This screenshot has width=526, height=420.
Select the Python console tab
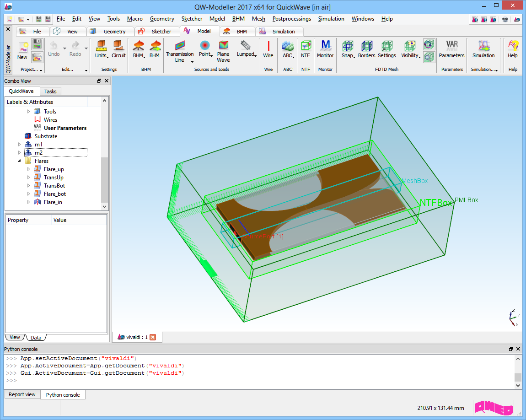click(63, 395)
